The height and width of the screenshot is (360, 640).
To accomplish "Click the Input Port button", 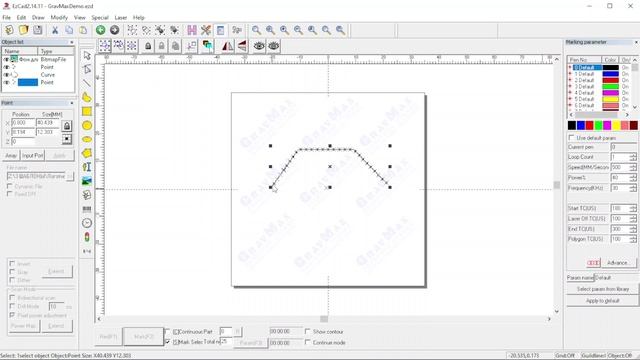I will [x=33, y=156].
